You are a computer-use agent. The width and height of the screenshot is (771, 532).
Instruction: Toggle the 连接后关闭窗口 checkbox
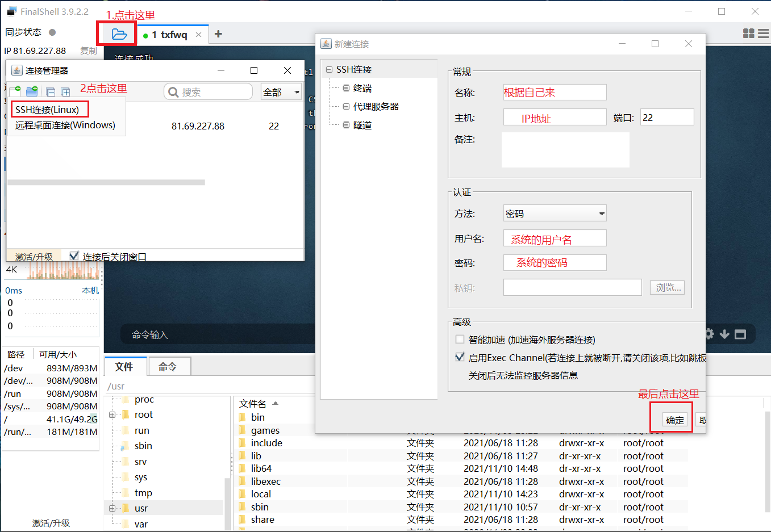point(74,255)
